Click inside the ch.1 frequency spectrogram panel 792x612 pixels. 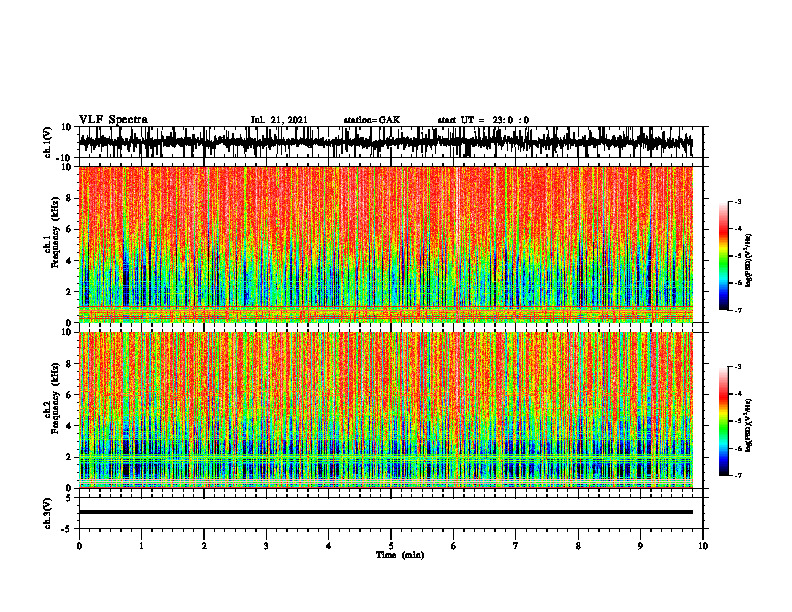[x=386, y=244]
